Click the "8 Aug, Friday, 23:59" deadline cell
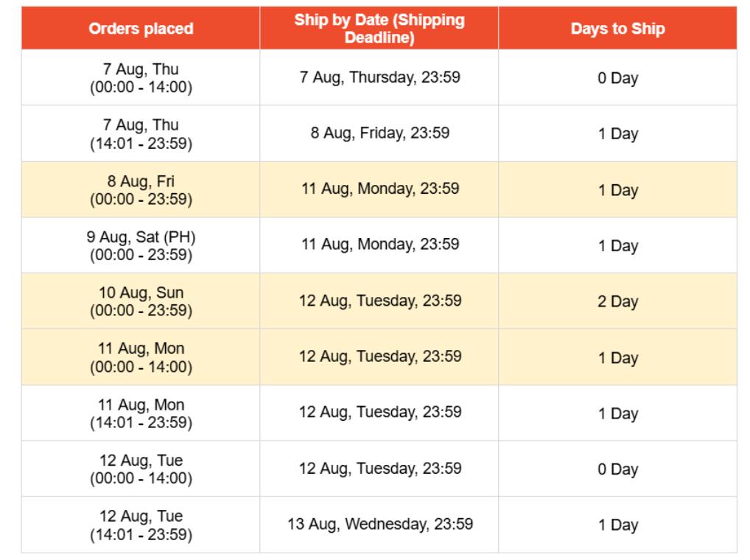This screenshot has height=560, width=750. pos(379,133)
